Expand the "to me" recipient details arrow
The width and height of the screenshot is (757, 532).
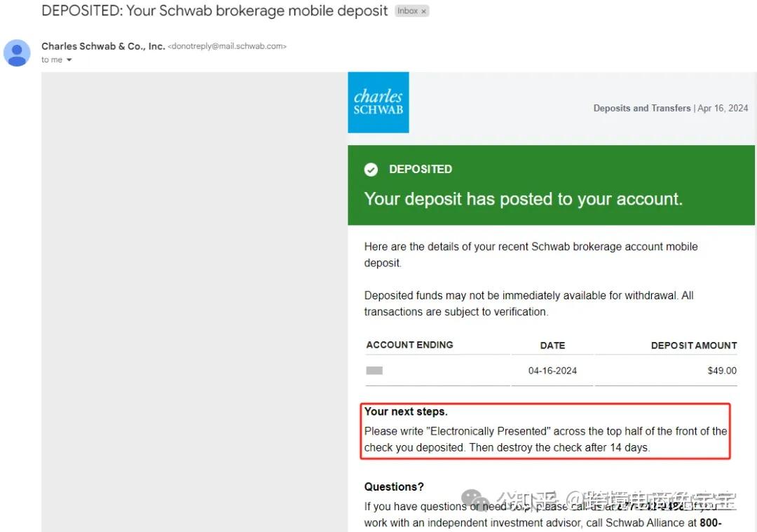(69, 60)
